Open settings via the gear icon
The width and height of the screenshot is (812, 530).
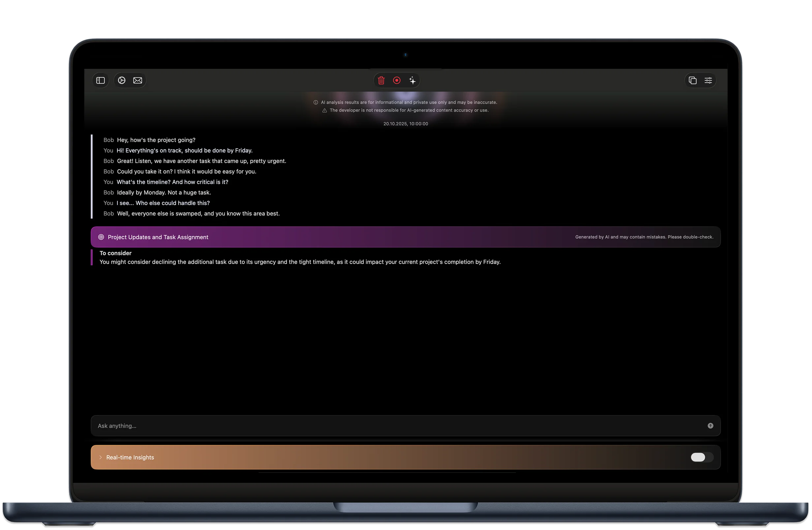pos(121,80)
